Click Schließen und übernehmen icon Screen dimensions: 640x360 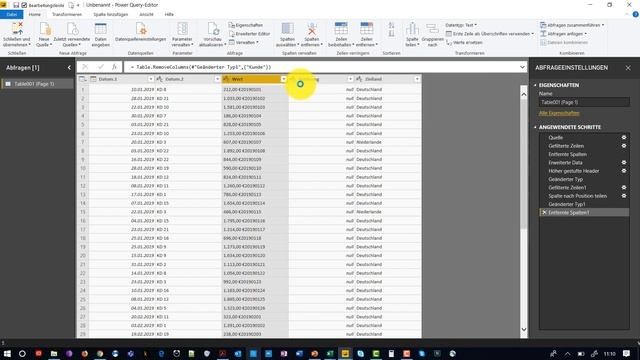(x=17, y=29)
